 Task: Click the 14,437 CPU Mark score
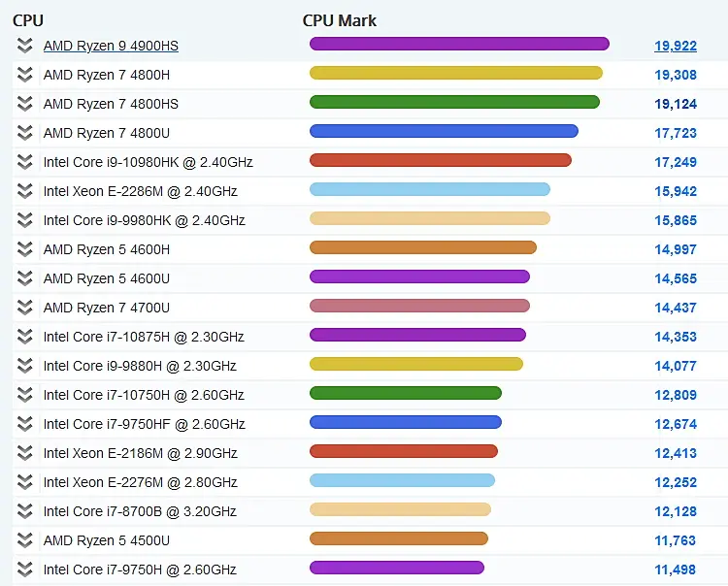point(676,308)
